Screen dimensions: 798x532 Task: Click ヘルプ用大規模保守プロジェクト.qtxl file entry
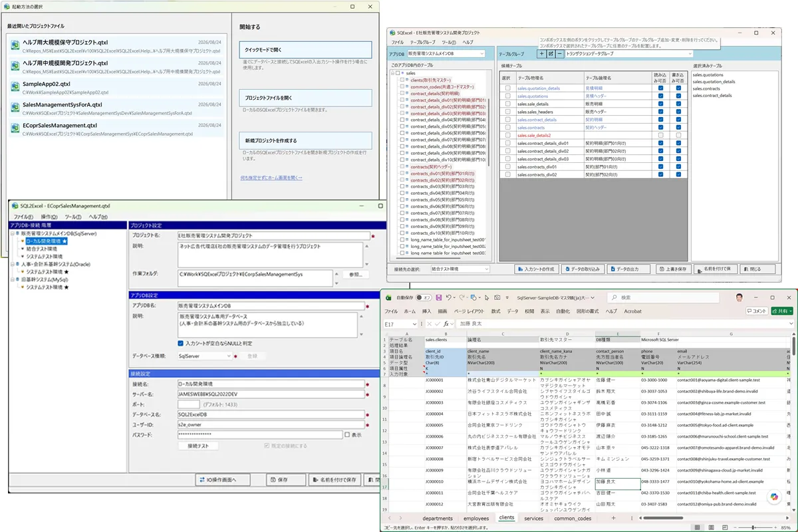pos(117,46)
